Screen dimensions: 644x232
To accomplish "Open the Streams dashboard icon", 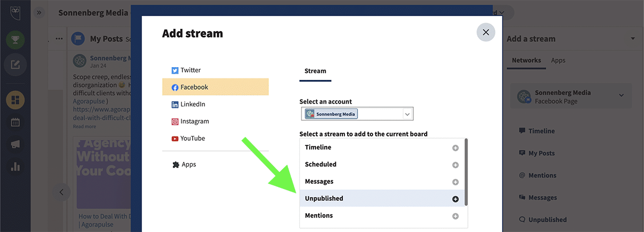I will tap(15, 100).
